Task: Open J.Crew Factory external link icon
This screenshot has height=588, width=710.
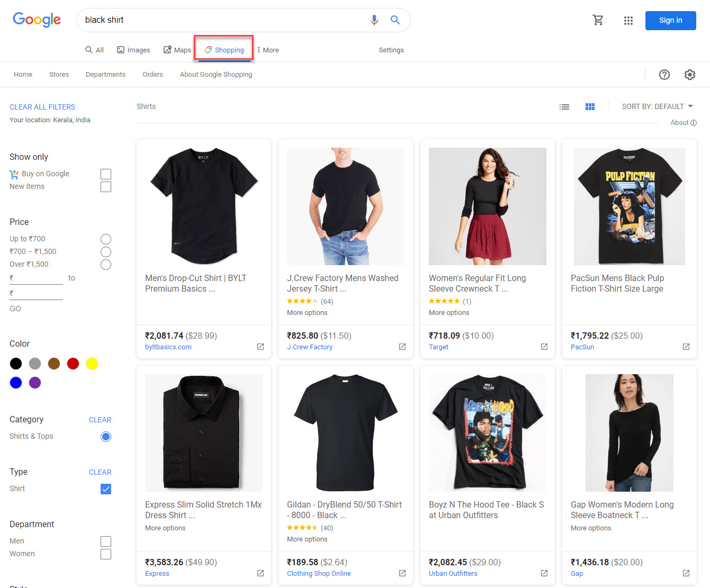Action: [x=402, y=347]
